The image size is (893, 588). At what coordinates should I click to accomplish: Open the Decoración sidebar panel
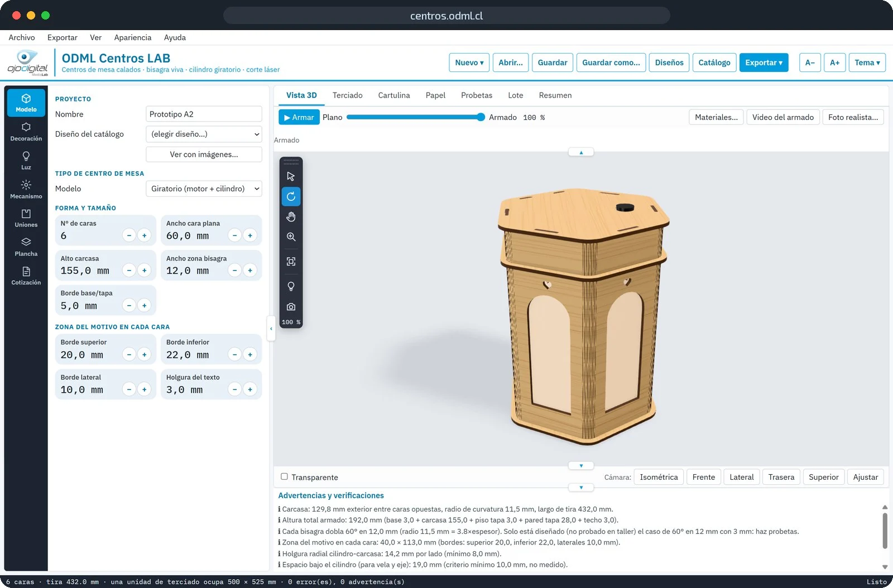[26, 132]
